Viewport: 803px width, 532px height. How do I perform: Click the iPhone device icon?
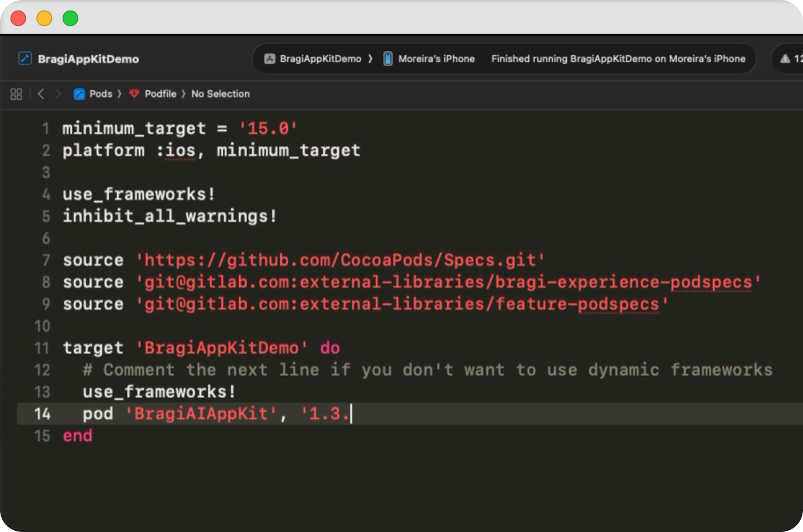coord(388,59)
